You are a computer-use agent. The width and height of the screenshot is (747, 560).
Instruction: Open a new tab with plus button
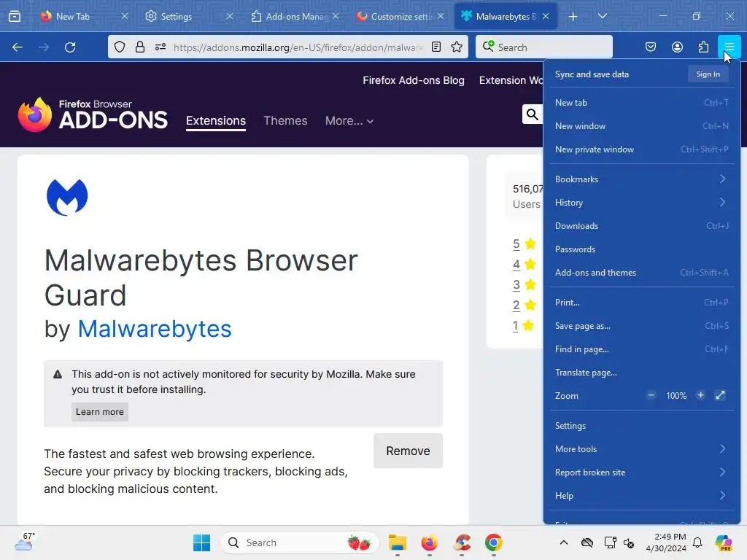pyautogui.click(x=573, y=17)
